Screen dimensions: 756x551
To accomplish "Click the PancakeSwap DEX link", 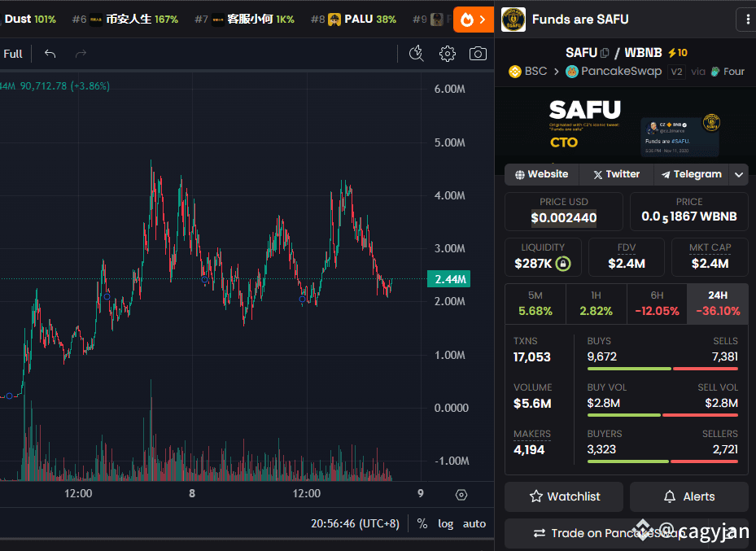I will click(x=614, y=72).
